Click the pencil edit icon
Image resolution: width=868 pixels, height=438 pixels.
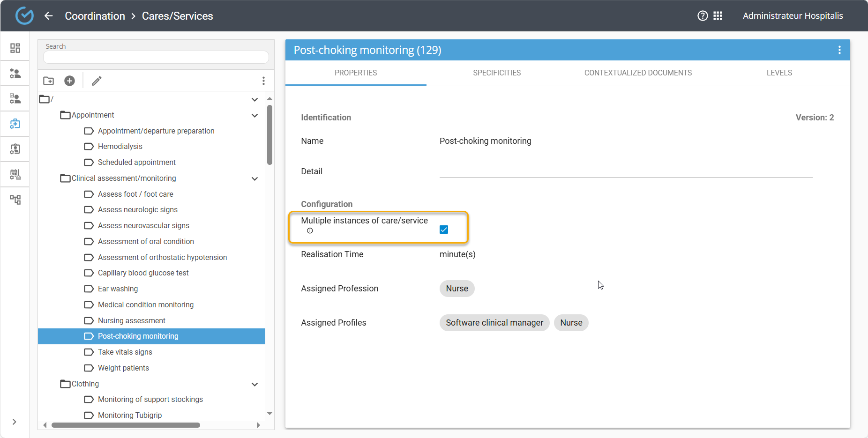coord(97,81)
